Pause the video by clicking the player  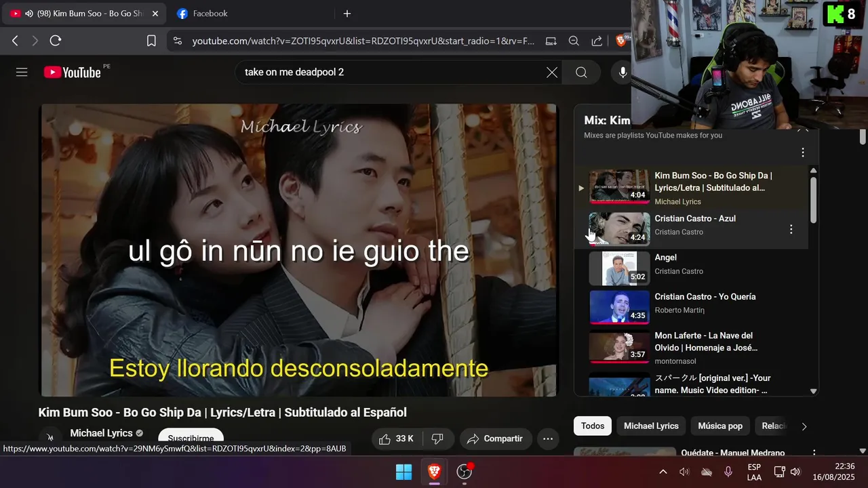299,250
